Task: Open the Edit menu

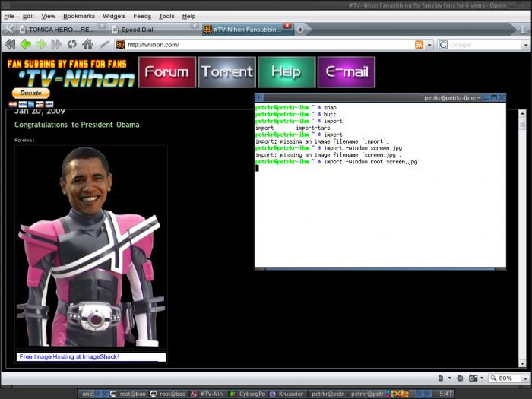Action: pos(28,16)
